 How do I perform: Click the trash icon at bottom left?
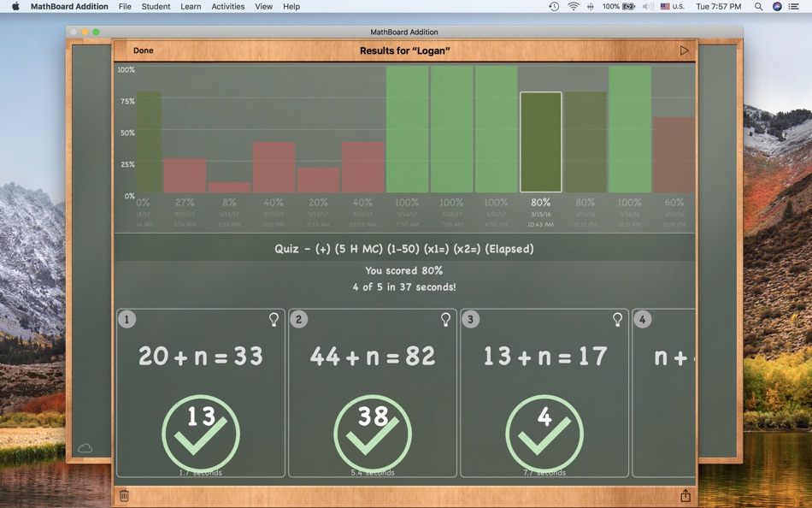pos(124,495)
